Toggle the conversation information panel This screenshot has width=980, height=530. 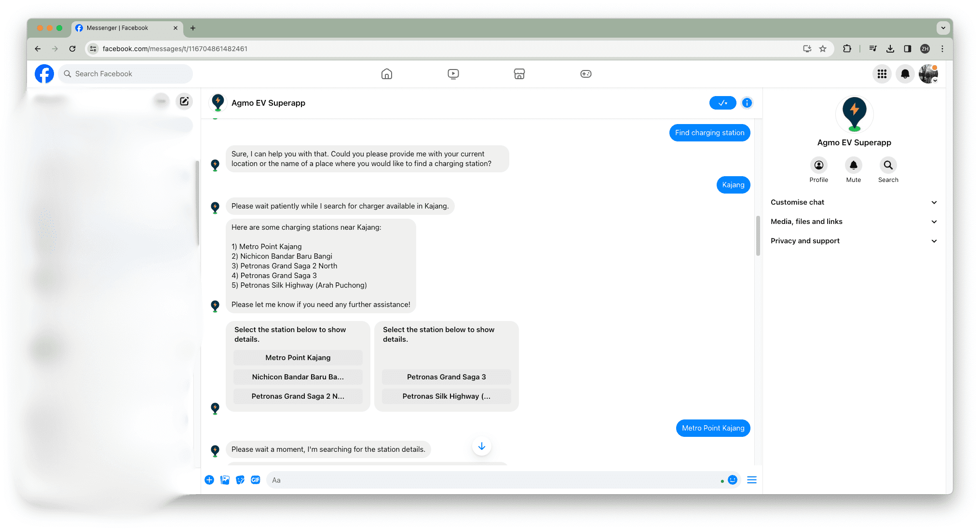tap(747, 103)
